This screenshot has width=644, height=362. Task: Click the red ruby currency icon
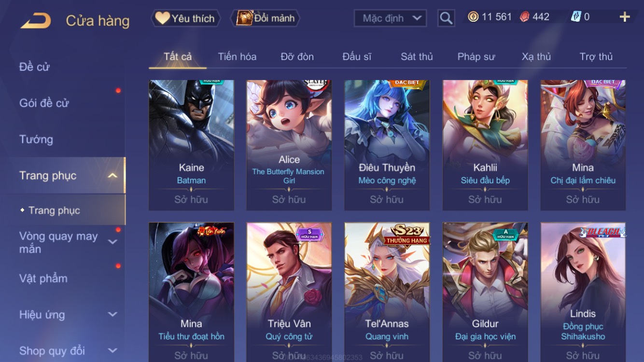tap(524, 17)
